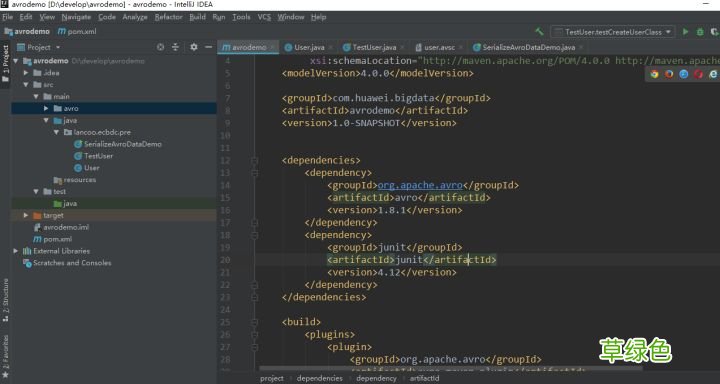Viewport: 720px width, 384px height.
Task: Collapse the lancoo.ecbdc.pre package arrow
Action: click(56, 132)
